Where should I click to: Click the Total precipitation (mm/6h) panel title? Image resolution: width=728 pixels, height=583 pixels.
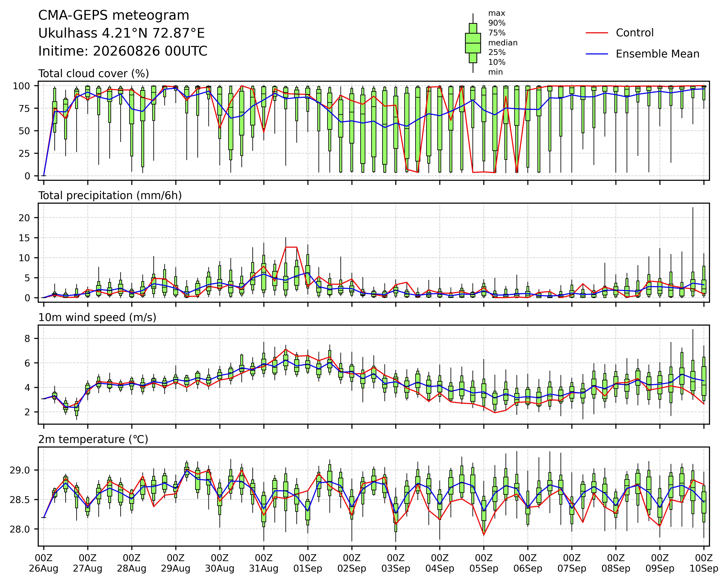coord(110,196)
